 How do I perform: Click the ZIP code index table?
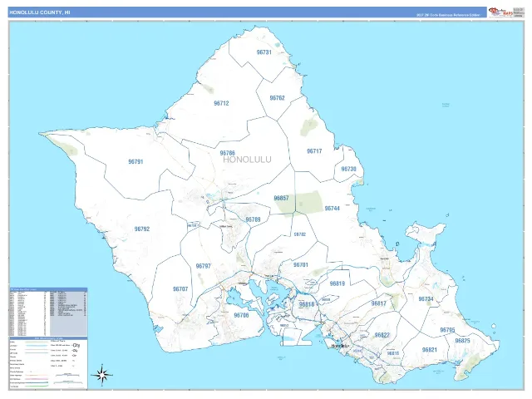[48, 312]
